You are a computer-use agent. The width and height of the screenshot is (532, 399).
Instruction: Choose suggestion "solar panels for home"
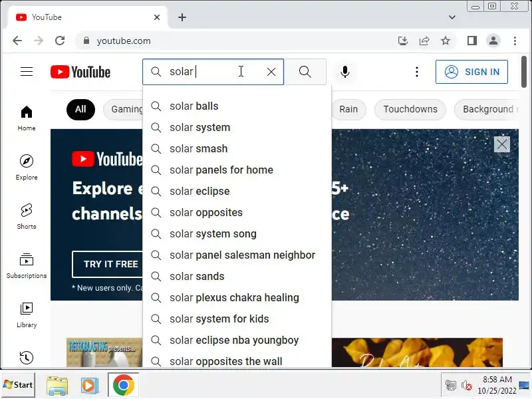coord(237,170)
